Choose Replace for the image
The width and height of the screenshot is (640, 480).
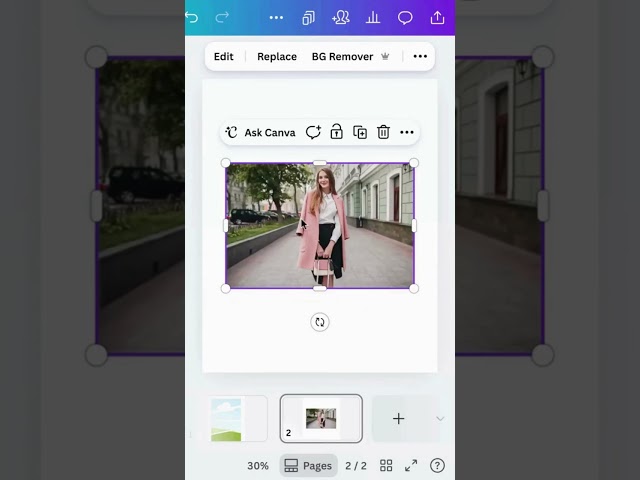click(x=277, y=57)
